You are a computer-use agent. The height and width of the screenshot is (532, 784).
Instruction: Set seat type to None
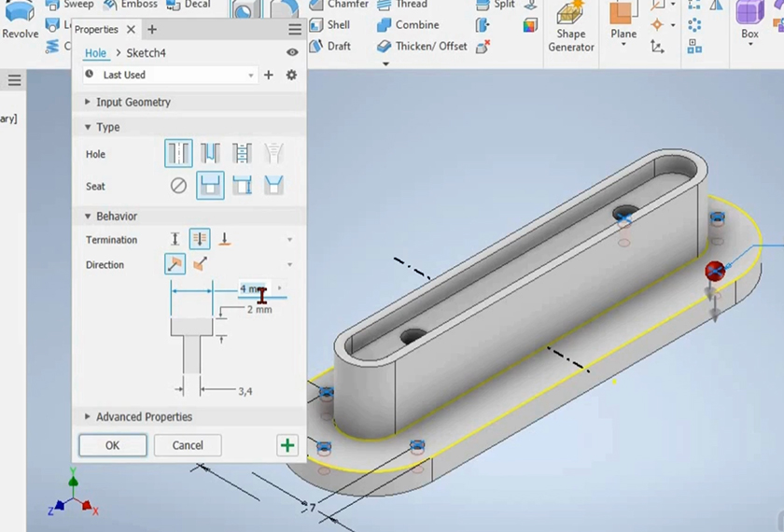pyautogui.click(x=178, y=186)
